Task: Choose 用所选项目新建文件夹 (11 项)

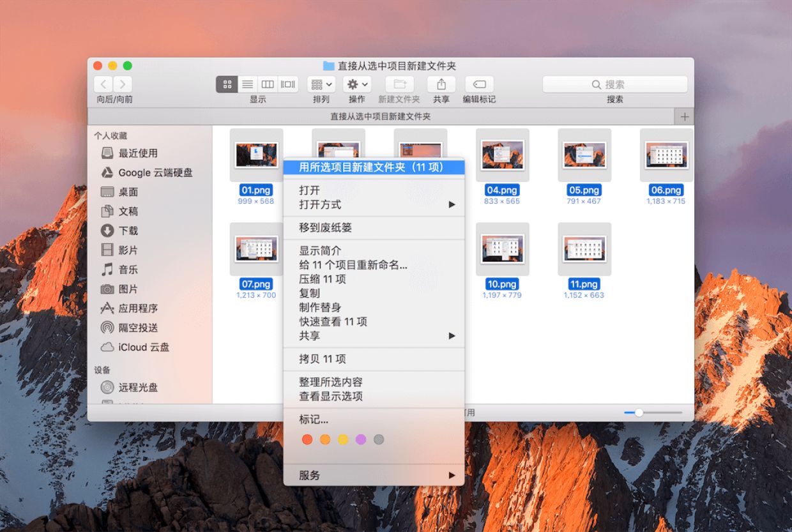Action: [x=374, y=167]
